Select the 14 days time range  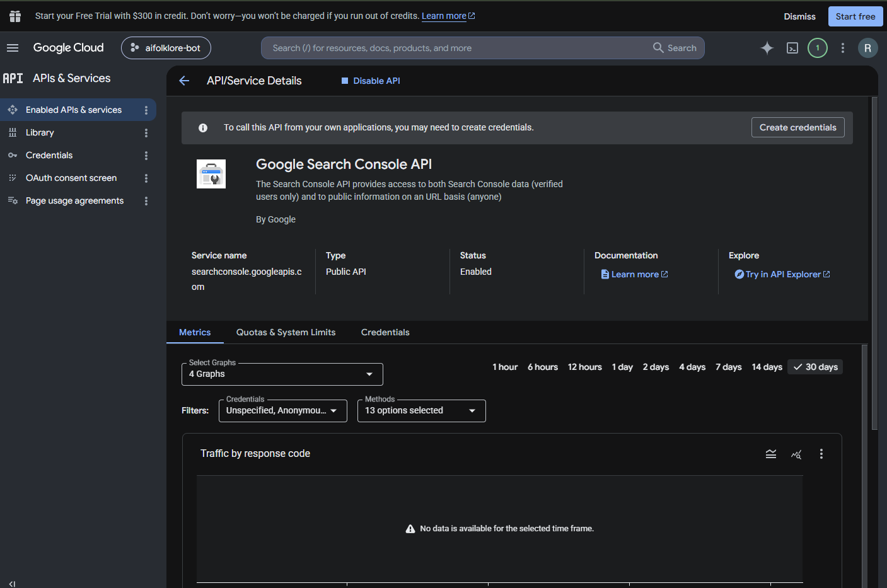pyautogui.click(x=767, y=367)
